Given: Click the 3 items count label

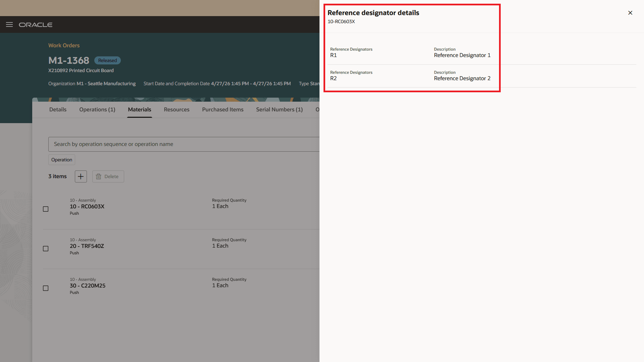Looking at the screenshot, I should (x=57, y=176).
